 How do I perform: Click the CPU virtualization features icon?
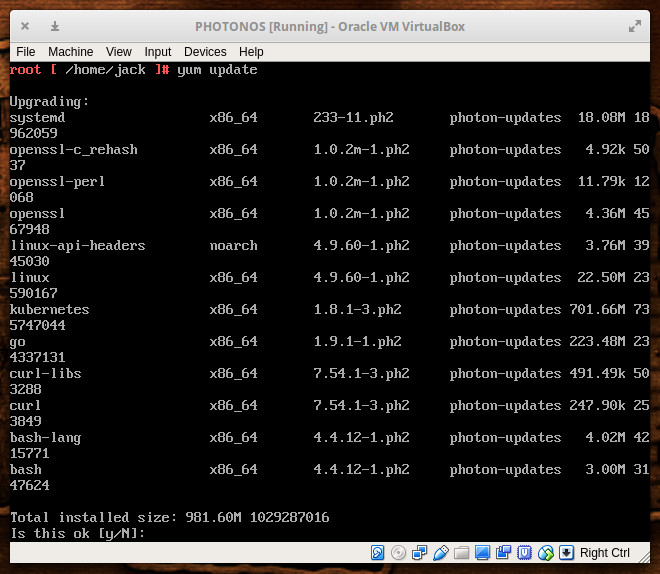click(x=524, y=553)
